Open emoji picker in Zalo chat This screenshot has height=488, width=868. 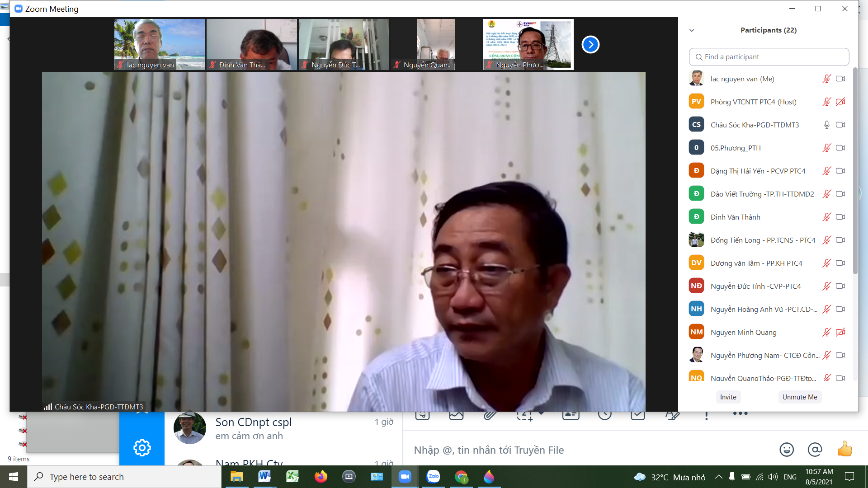[787, 450]
